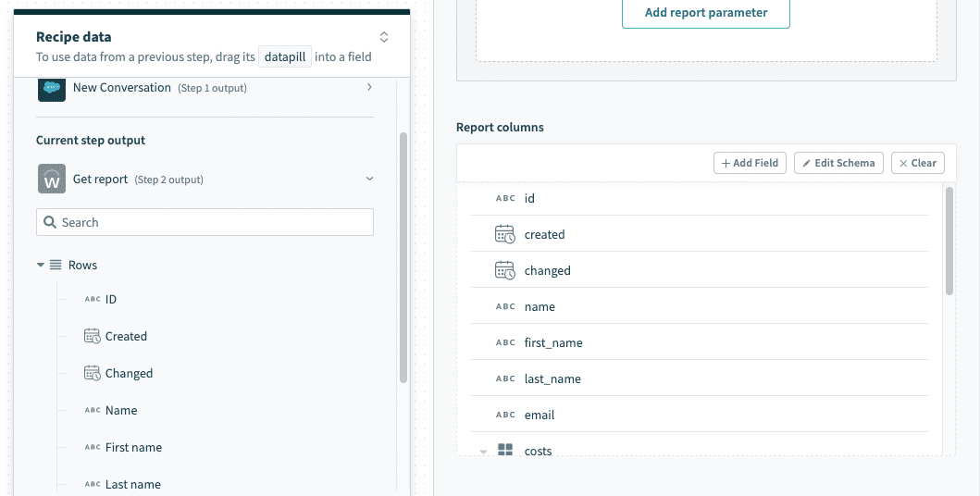
Task: Click the date-time icon beside created column
Action: (x=505, y=234)
